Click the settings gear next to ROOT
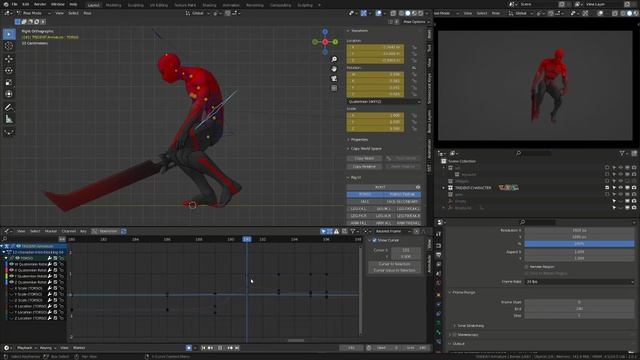Viewport: 640px width, 360px height. (x=418, y=187)
